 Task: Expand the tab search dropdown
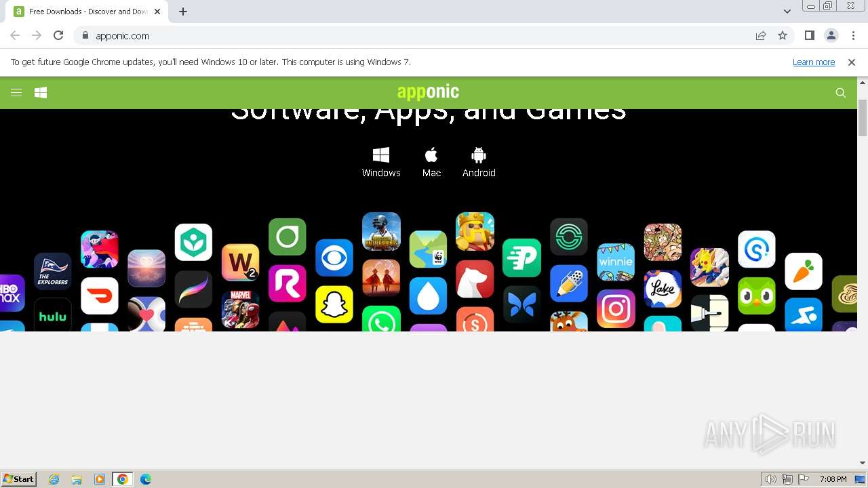coord(787,12)
